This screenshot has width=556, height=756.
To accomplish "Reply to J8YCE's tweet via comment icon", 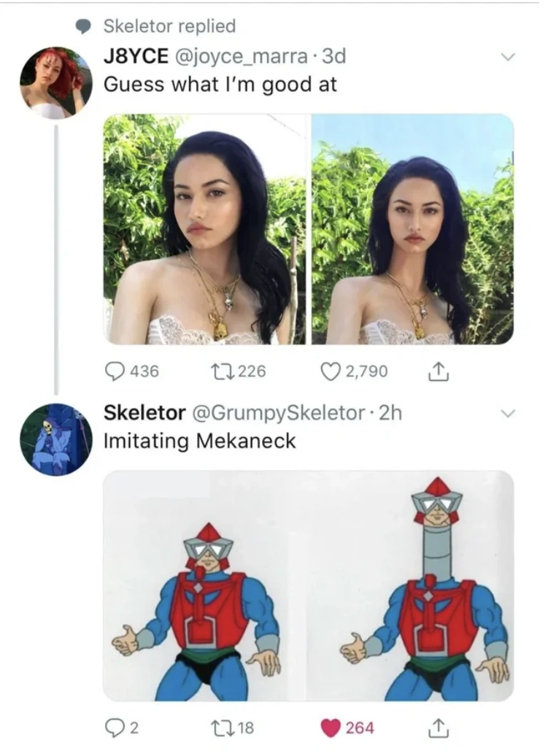I will pyautogui.click(x=115, y=371).
